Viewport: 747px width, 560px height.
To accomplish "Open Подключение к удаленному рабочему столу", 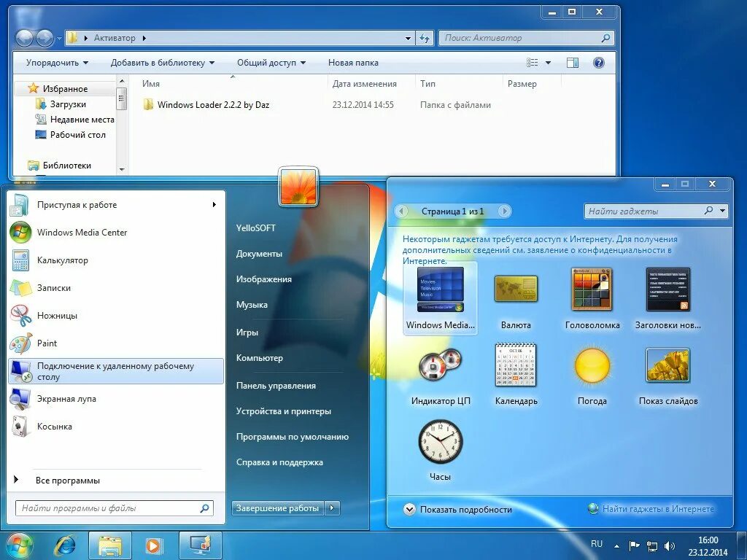I will (116, 371).
